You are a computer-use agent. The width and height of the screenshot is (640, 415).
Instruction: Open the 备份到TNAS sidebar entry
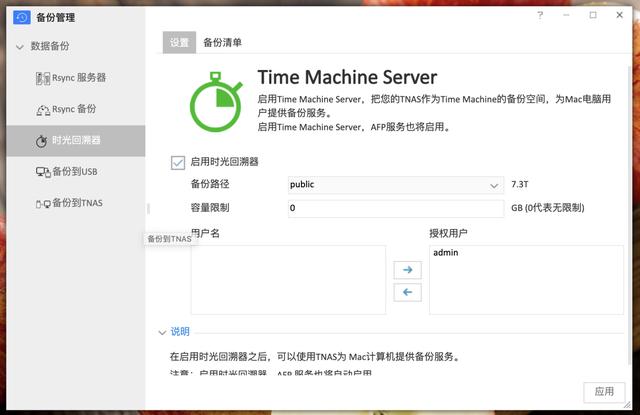tap(76, 203)
